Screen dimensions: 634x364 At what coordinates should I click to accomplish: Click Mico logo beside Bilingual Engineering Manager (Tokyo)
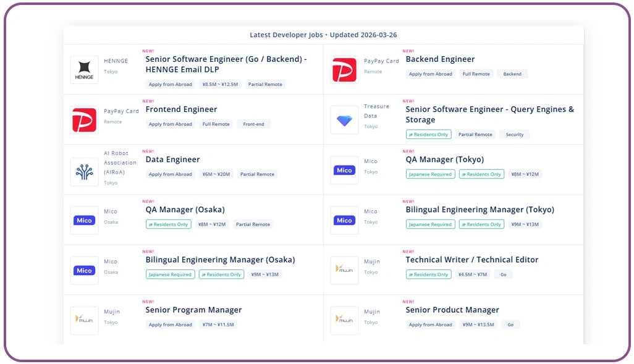pyautogui.click(x=344, y=221)
